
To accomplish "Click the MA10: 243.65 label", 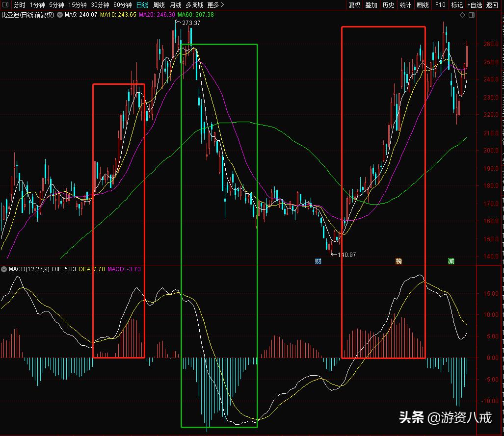I will coord(118,15).
